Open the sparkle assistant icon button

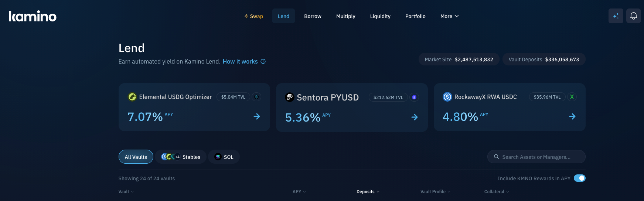click(x=616, y=16)
